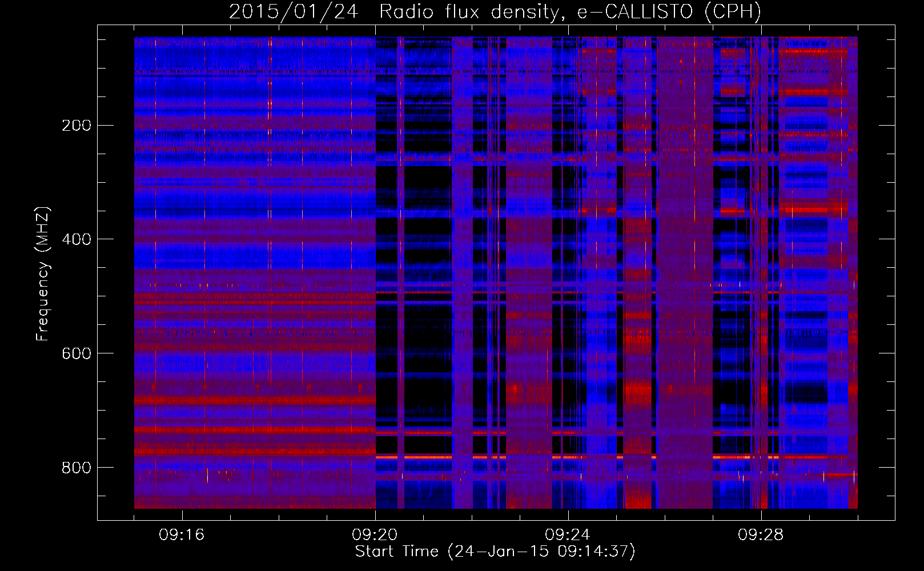Viewport: 924px width, 571px height.
Task: Click the 09:20 time tick label
Action: (x=375, y=535)
